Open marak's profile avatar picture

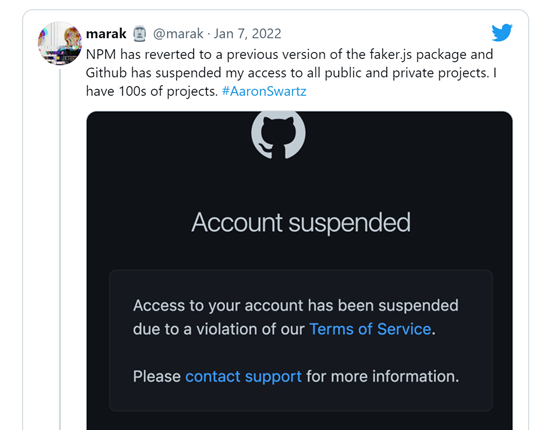point(60,43)
